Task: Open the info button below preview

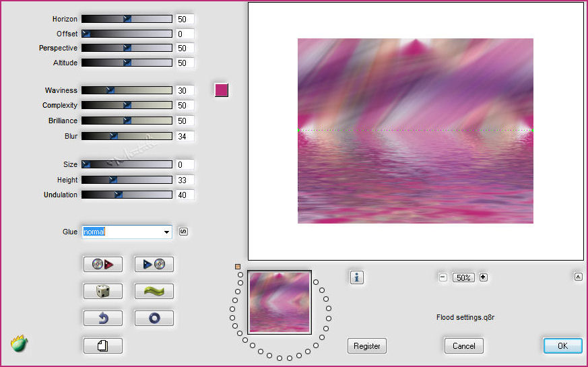Action: point(357,277)
